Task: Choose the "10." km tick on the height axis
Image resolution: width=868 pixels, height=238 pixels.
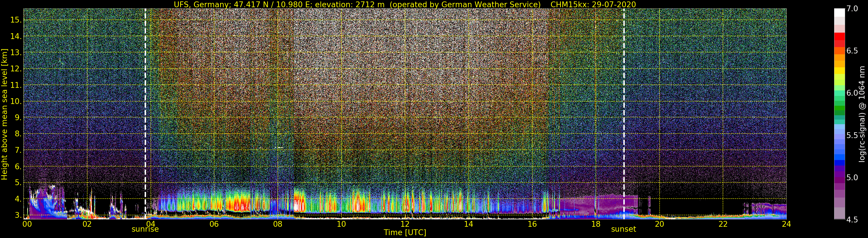Action: 16,101
